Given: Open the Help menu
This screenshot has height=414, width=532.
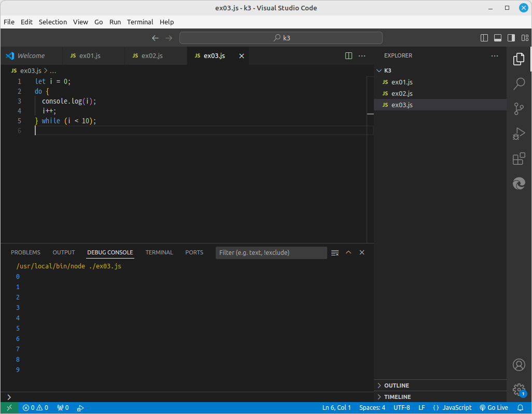Looking at the screenshot, I should (x=166, y=22).
